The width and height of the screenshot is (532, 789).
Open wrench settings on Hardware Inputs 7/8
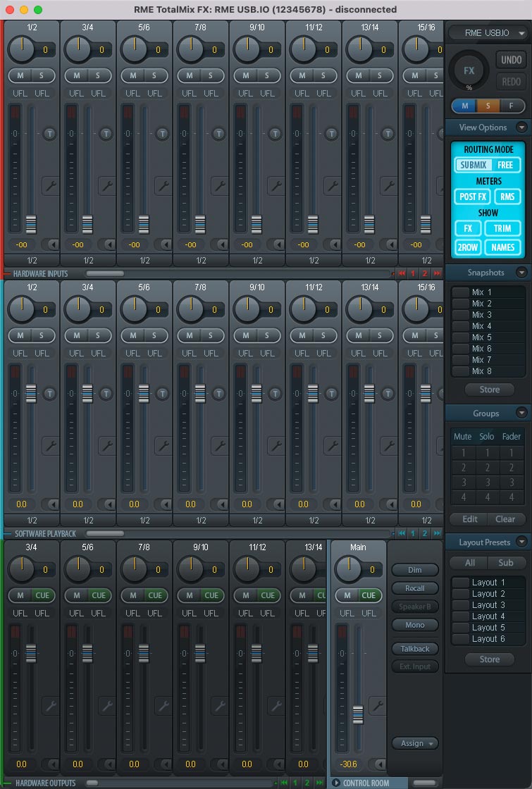click(x=219, y=186)
